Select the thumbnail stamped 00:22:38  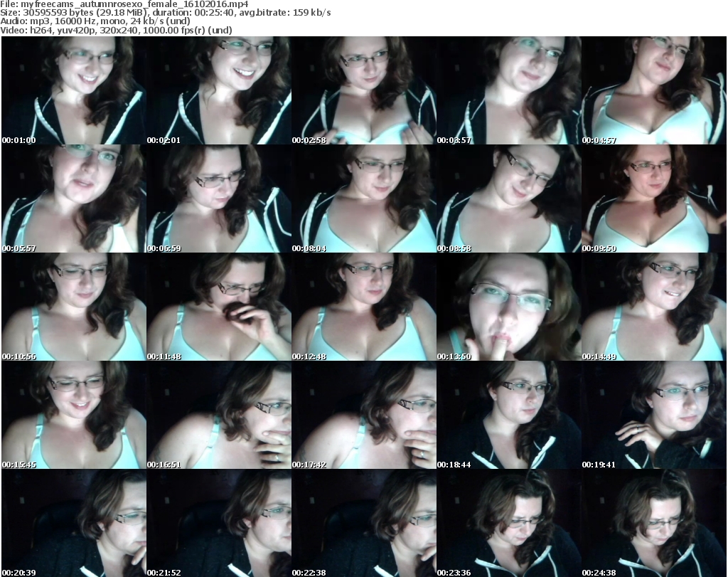pyautogui.click(x=363, y=523)
